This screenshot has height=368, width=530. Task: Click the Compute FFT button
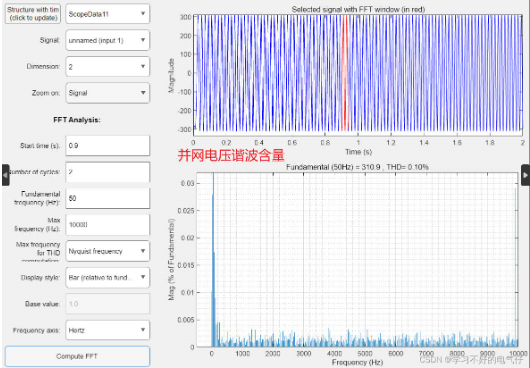click(77, 356)
